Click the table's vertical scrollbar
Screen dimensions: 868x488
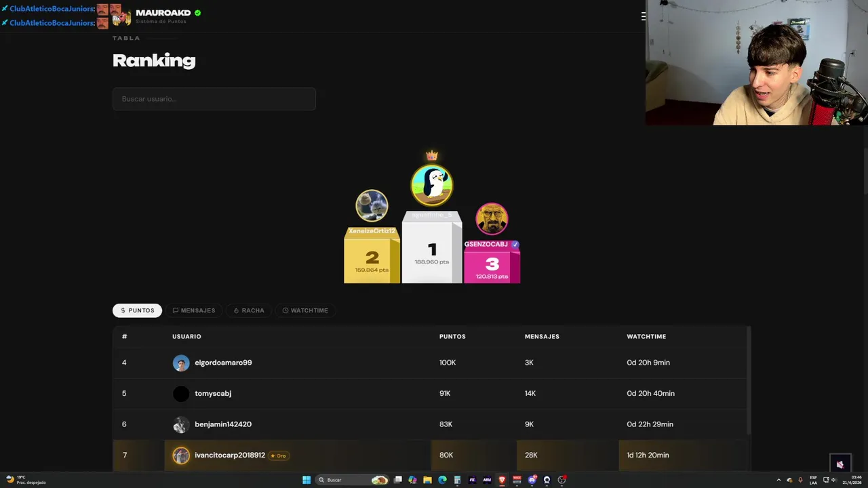click(x=749, y=381)
